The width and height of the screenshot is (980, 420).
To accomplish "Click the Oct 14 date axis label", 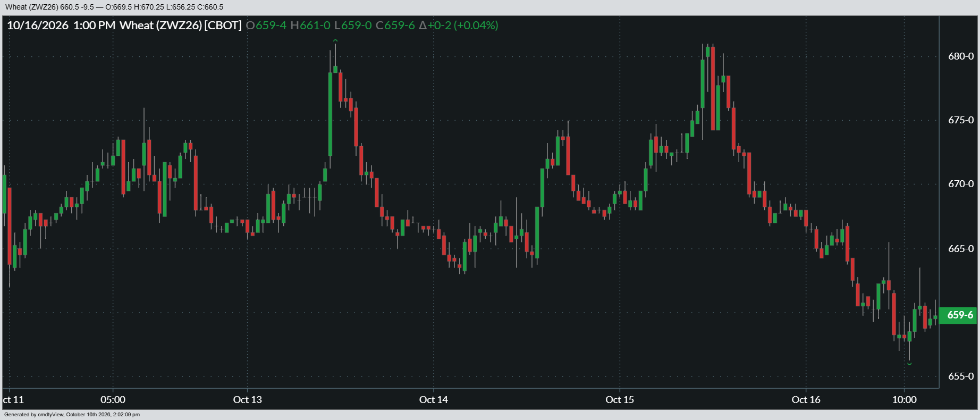I will pos(434,400).
